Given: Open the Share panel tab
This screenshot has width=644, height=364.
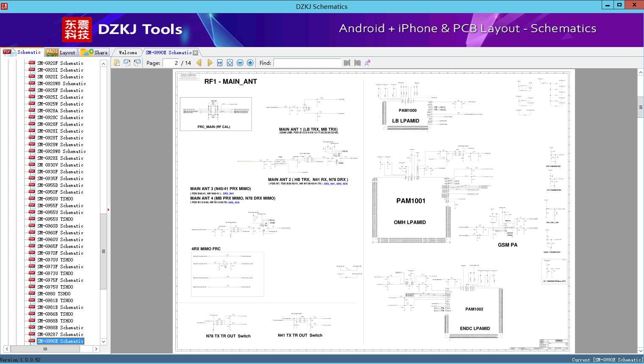Looking at the screenshot, I should pos(94,53).
